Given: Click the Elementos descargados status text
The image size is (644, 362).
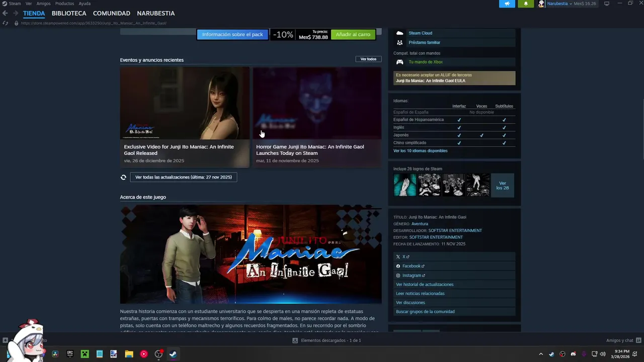Looking at the screenshot, I should coord(331,340).
